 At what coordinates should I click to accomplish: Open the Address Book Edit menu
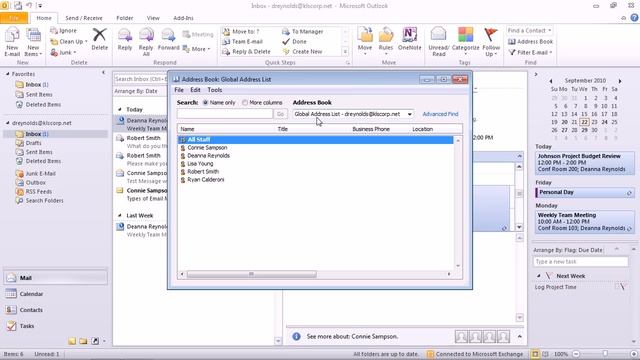195,90
